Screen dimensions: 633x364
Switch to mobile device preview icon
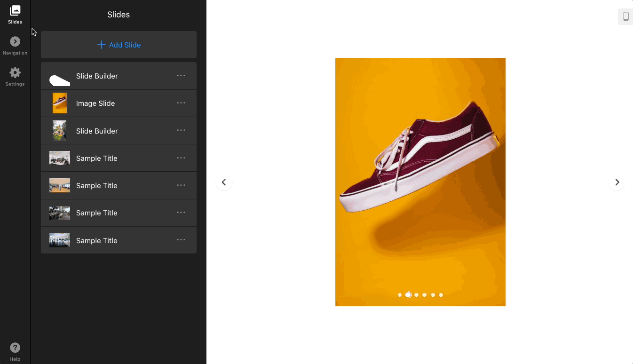[x=626, y=16]
